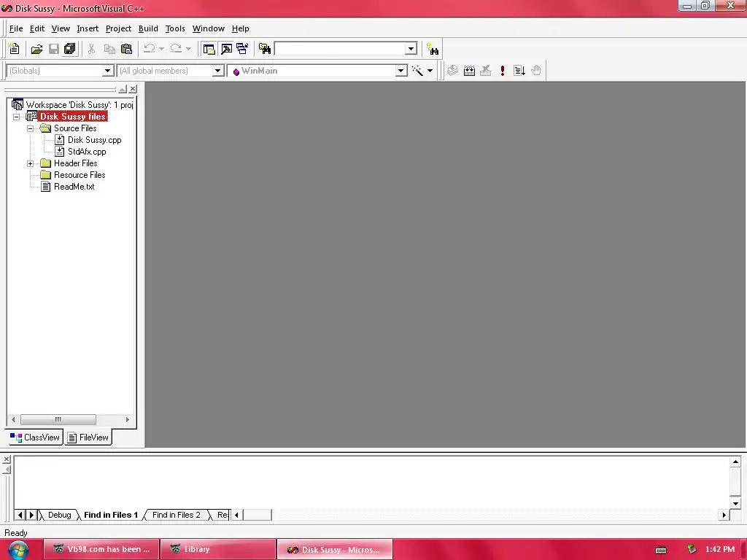Viewport: 747px width, 560px height.
Task: Click the Paste clipboard icon
Action: [x=127, y=49]
